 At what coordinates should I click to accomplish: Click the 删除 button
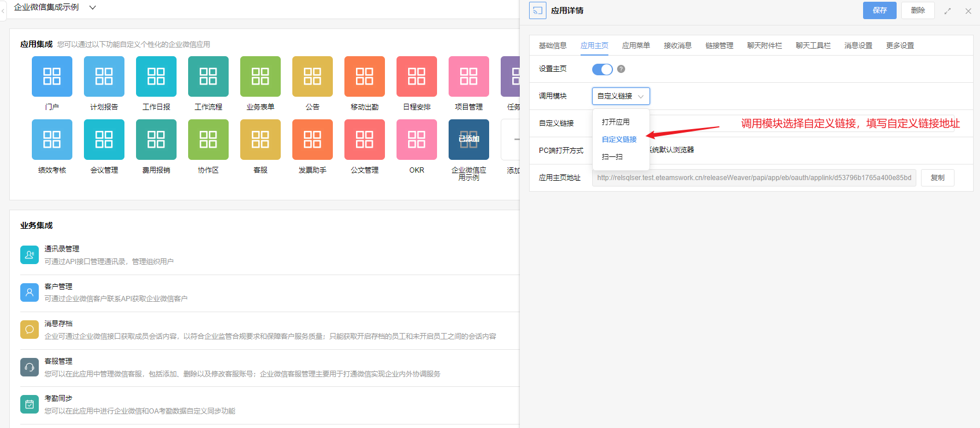tap(918, 10)
